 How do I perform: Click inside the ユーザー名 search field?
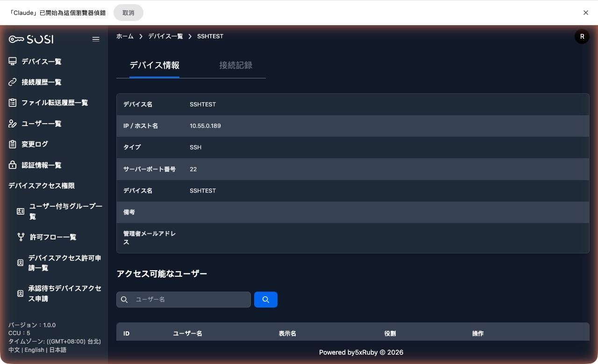[x=187, y=299]
